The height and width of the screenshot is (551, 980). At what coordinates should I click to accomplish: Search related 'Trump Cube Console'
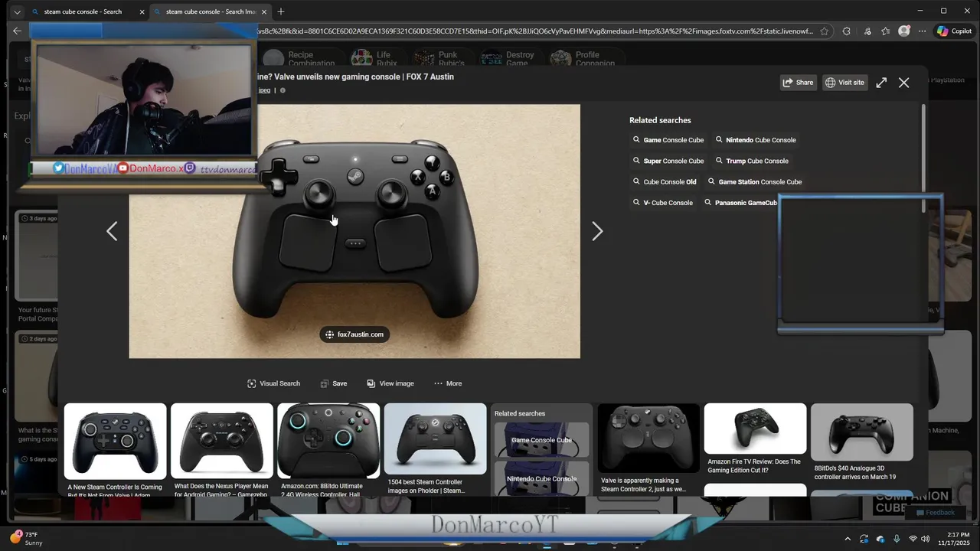point(752,161)
